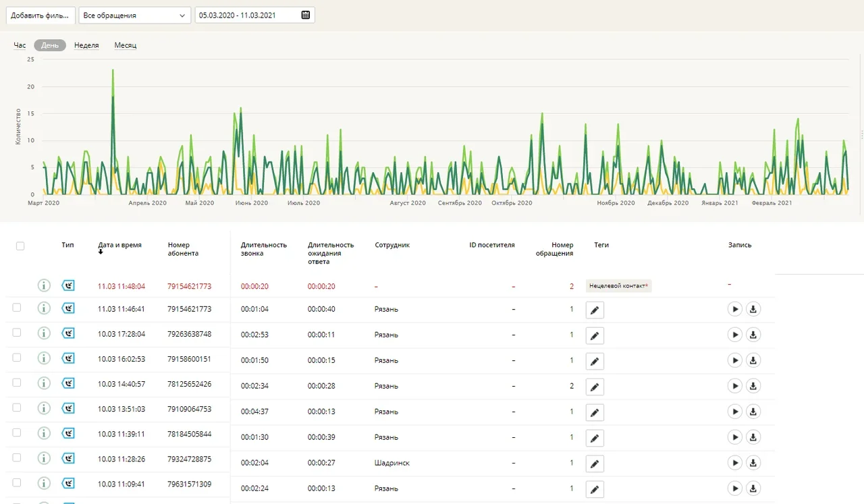The image size is (864, 504).
Task: Sort by 'Дата и время' column arrow
Action: (x=101, y=252)
